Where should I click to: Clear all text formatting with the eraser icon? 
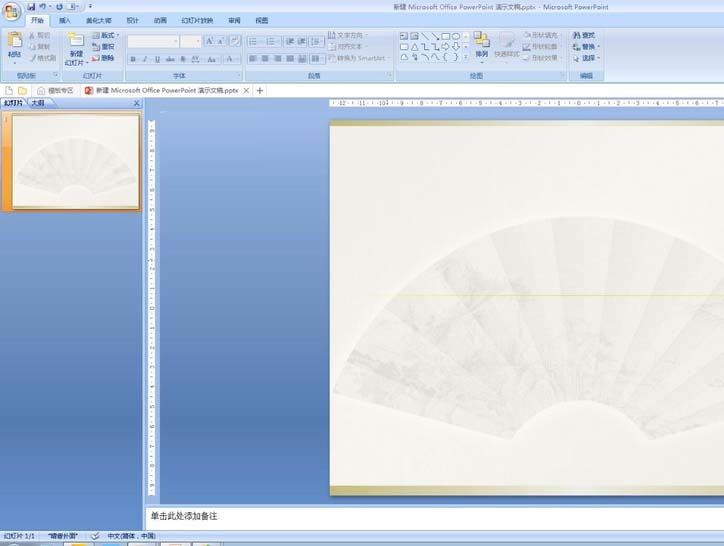tap(235, 41)
